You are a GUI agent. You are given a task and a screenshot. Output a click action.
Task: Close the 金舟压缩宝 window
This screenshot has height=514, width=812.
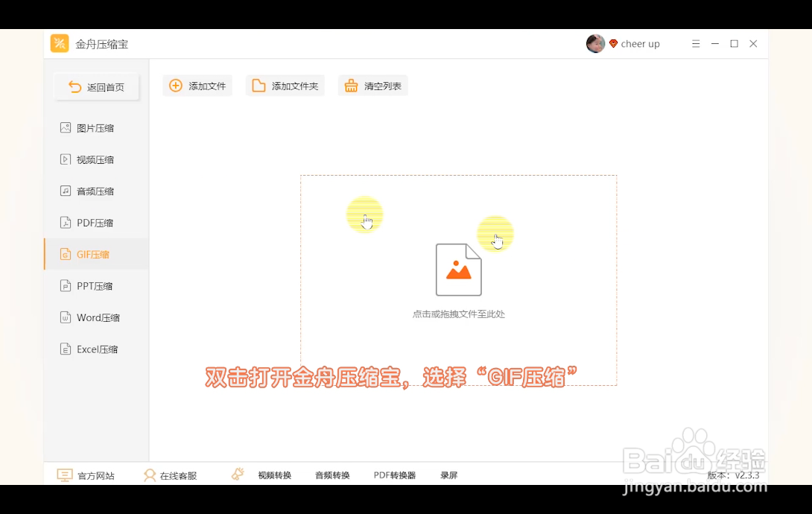(753, 44)
